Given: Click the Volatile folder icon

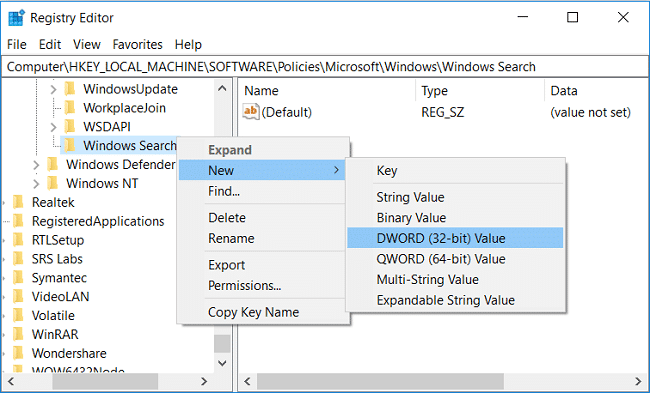Looking at the screenshot, I should click(19, 315).
